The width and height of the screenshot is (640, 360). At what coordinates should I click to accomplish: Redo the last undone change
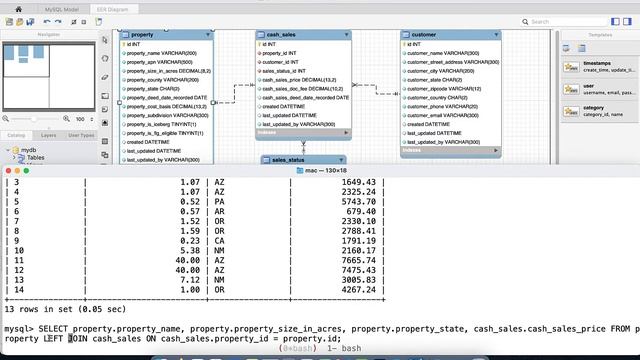(x=58, y=22)
